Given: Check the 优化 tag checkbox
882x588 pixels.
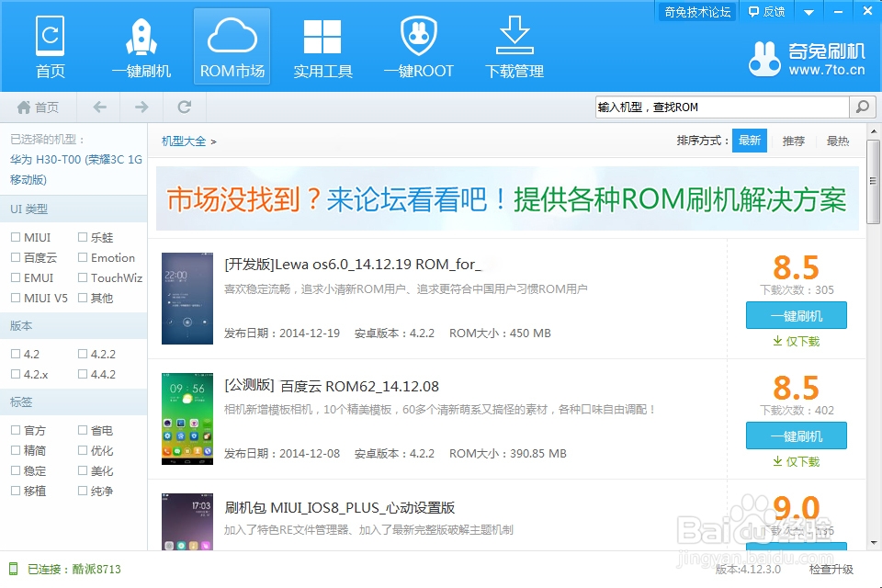Looking at the screenshot, I should click(x=83, y=451).
